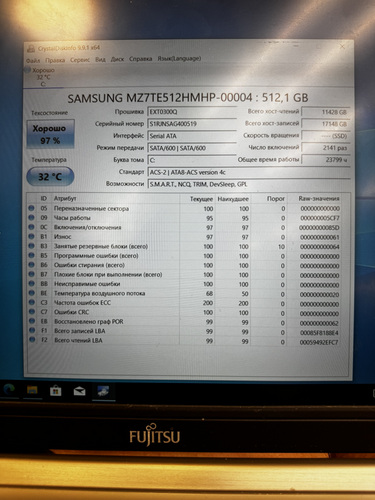This screenshot has width=375, height=500.
Task: Click status dot of Переназначенные сектора row
Action: (x=31, y=208)
